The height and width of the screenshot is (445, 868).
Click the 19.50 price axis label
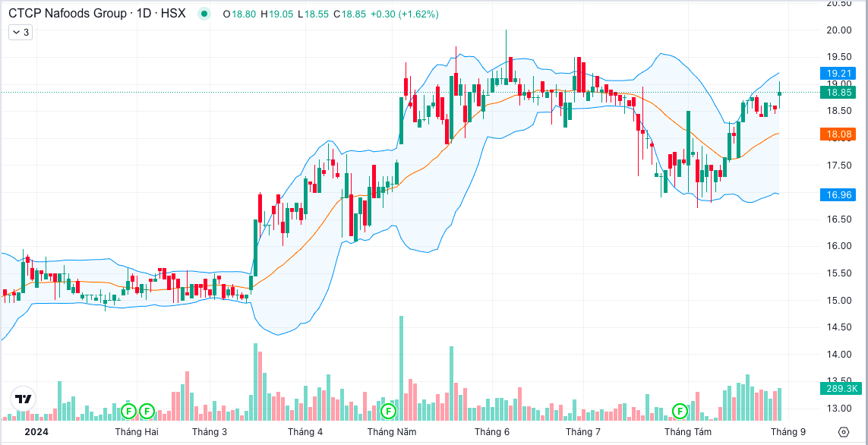pos(838,57)
